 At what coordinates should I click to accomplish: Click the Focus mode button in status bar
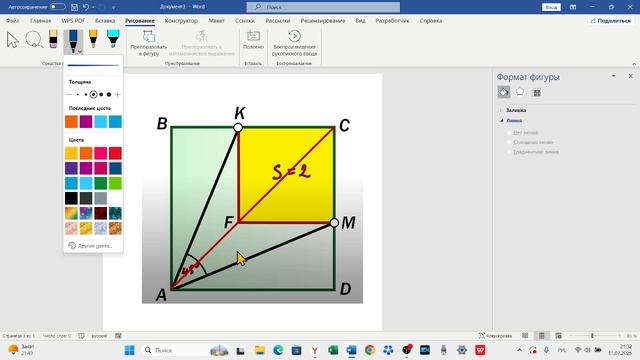click(495, 336)
